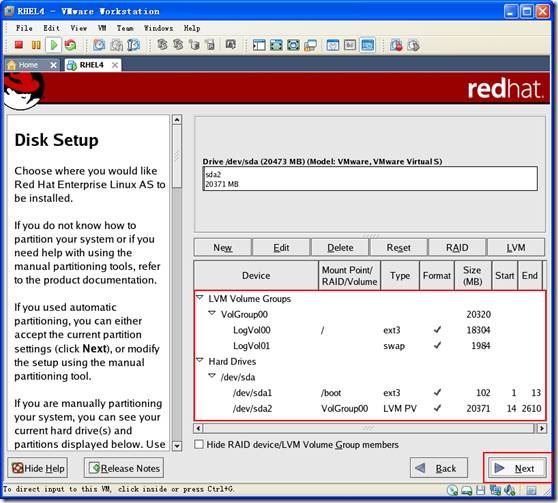The width and height of the screenshot is (558, 503).
Task: Click the help panel scroll-down arrow
Action: coord(177,445)
